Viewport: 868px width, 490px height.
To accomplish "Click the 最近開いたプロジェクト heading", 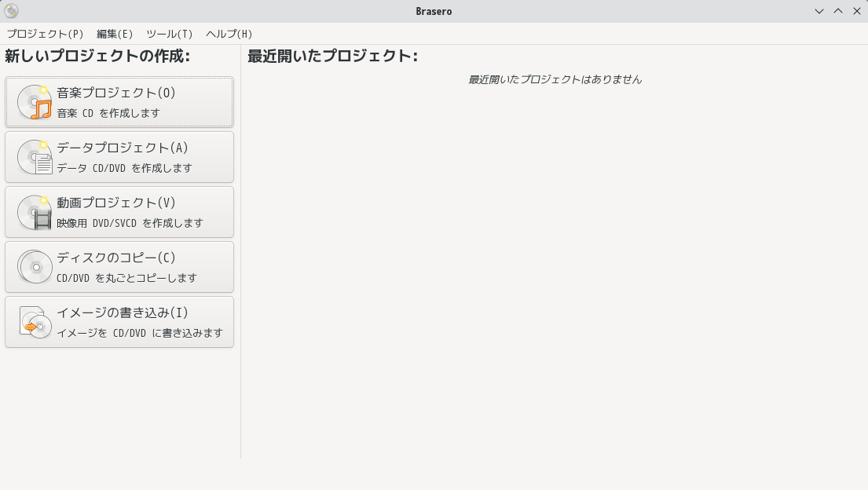I will pos(333,56).
